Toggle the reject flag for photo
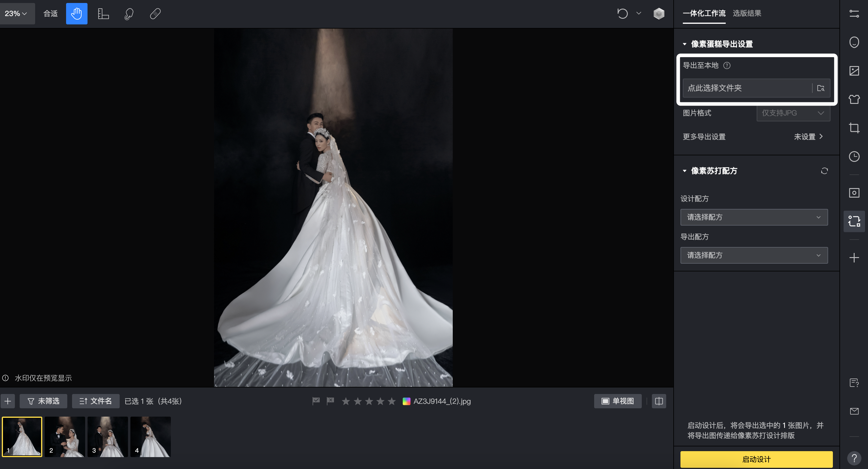The height and width of the screenshot is (469, 868). [x=330, y=401]
